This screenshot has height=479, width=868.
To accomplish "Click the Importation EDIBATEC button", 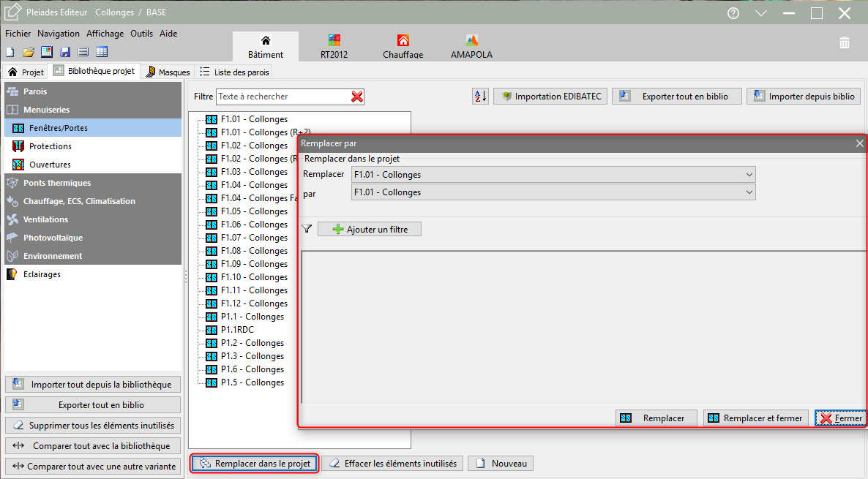I will pos(550,97).
